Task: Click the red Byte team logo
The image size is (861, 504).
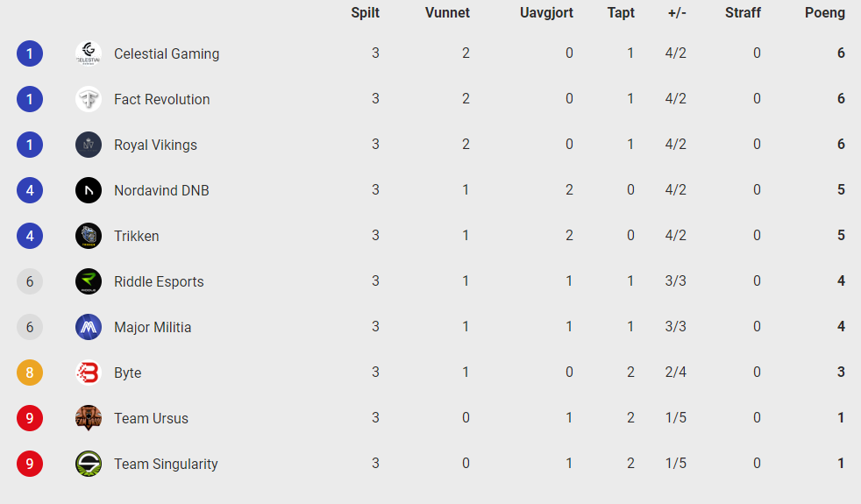Action: coord(89,373)
